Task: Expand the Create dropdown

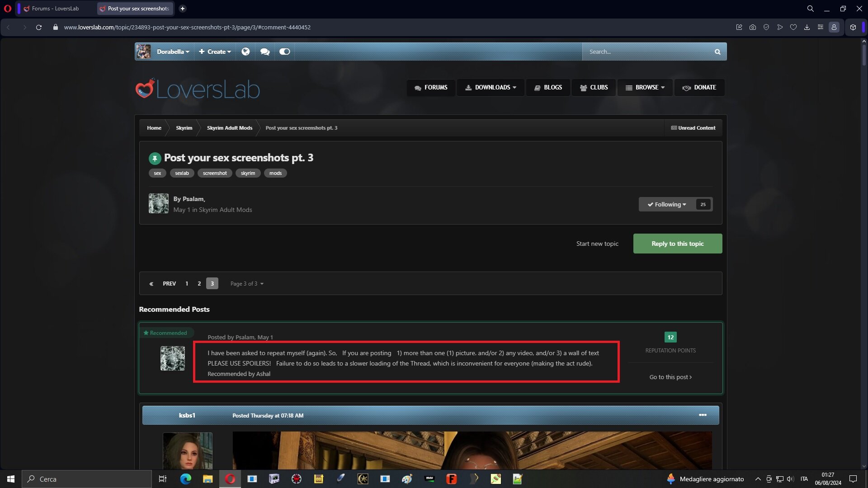Action: point(215,52)
